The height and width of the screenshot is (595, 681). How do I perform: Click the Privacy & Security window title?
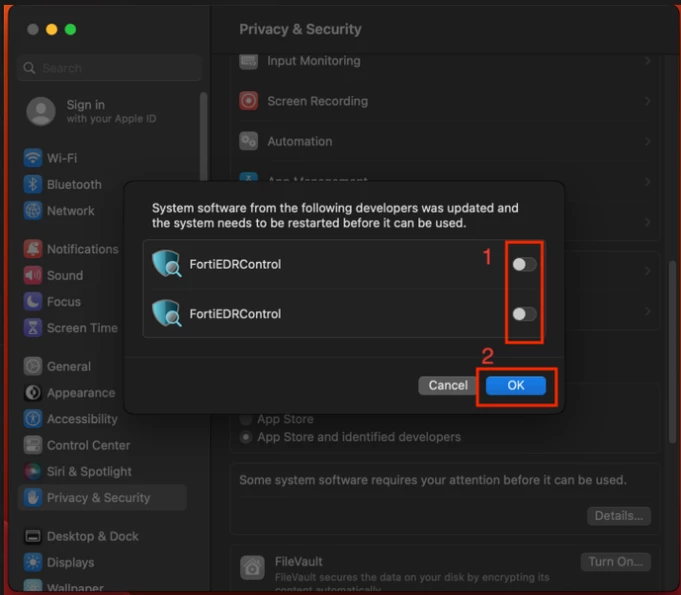(300, 29)
